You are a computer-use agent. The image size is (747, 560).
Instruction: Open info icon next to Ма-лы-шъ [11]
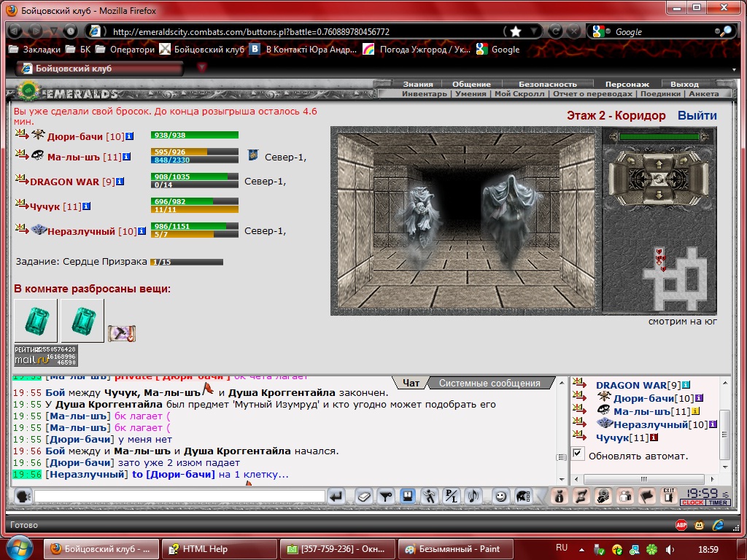click(x=127, y=156)
